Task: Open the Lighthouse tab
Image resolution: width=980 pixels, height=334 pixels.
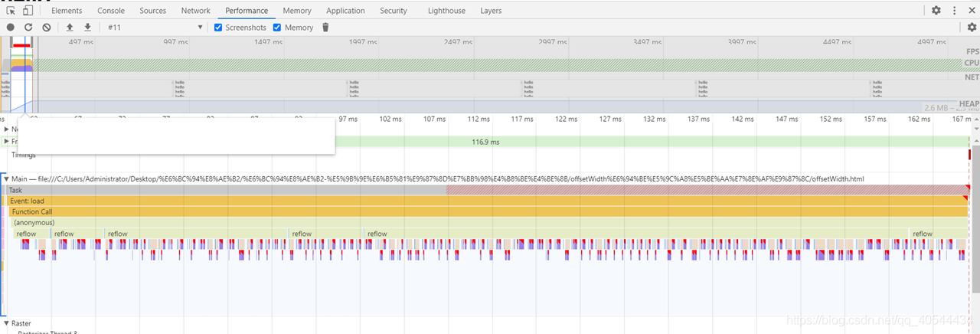Action: click(446, 11)
